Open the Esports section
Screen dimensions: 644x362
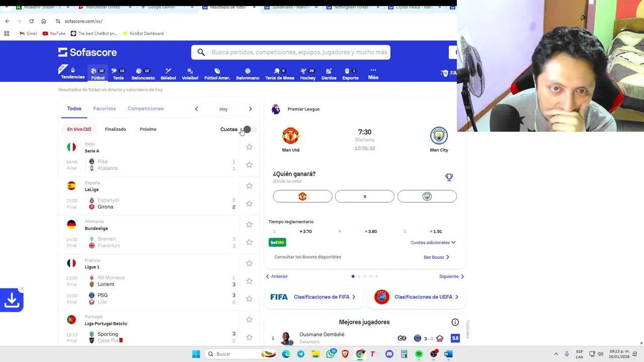pyautogui.click(x=350, y=73)
